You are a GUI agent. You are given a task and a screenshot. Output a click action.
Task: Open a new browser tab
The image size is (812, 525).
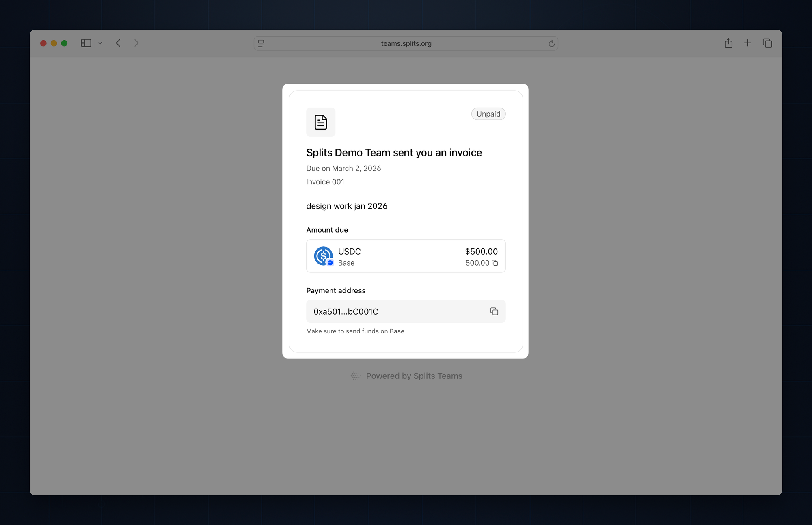[747, 43]
